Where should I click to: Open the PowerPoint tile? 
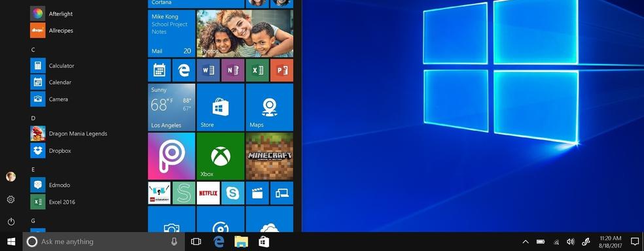pos(281,70)
